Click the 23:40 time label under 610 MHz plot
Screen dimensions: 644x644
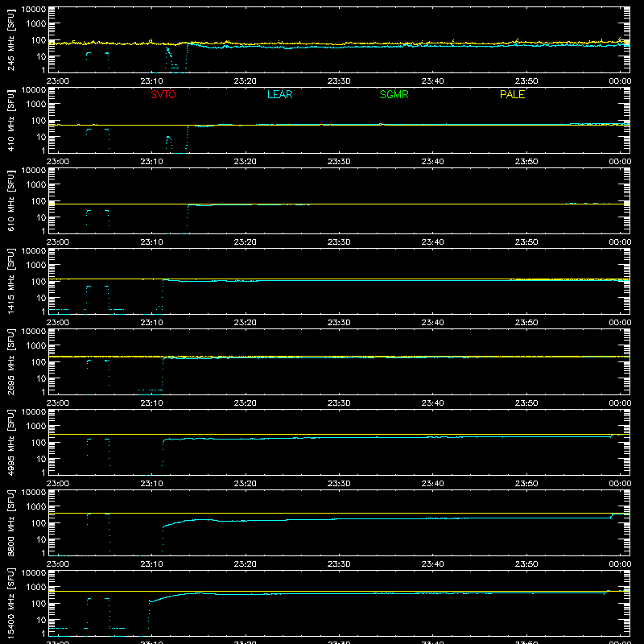(432, 242)
